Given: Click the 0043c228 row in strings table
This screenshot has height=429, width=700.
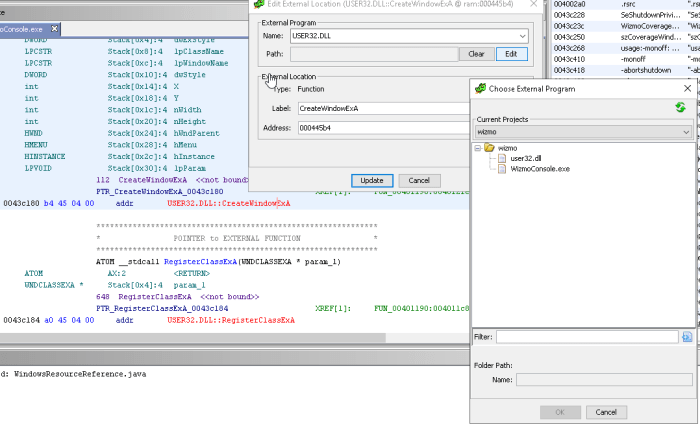Looking at the screenshot, I should pyautogui.click(x=626, y=15).
